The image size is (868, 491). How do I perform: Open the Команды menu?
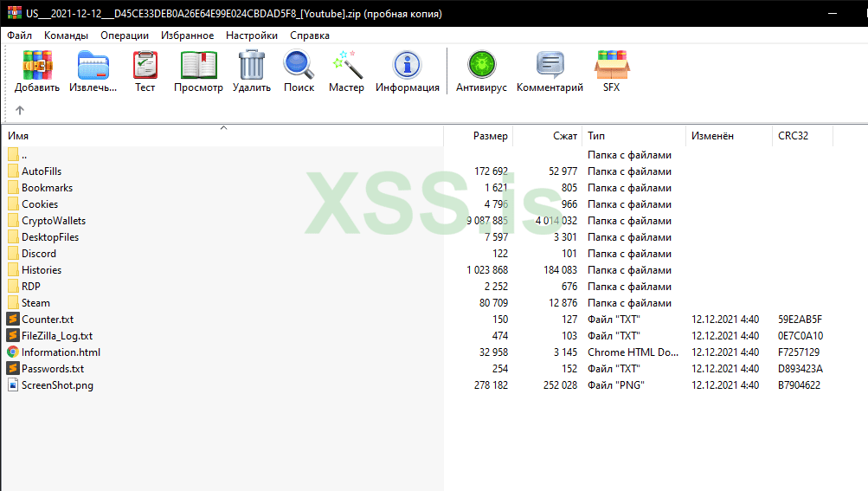coord(66,36)
